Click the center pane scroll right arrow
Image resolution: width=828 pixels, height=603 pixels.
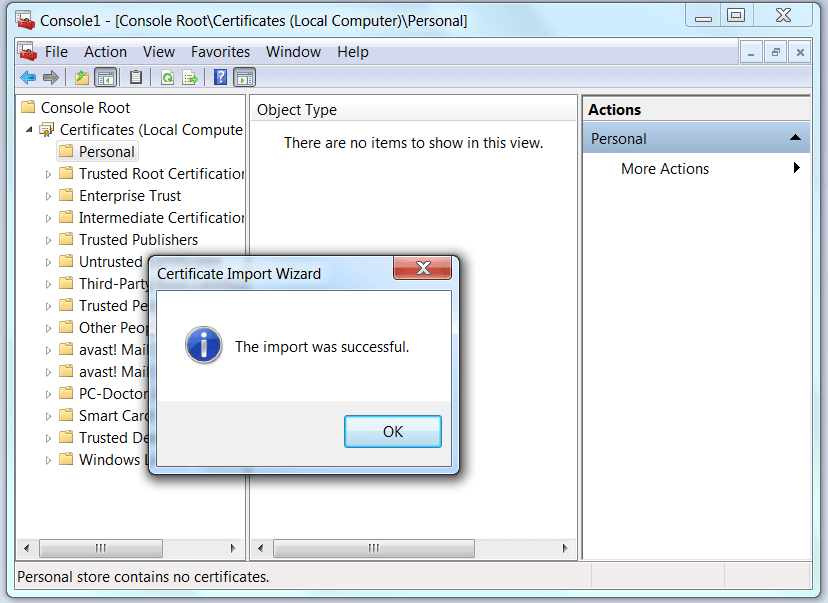click(565, 548)
